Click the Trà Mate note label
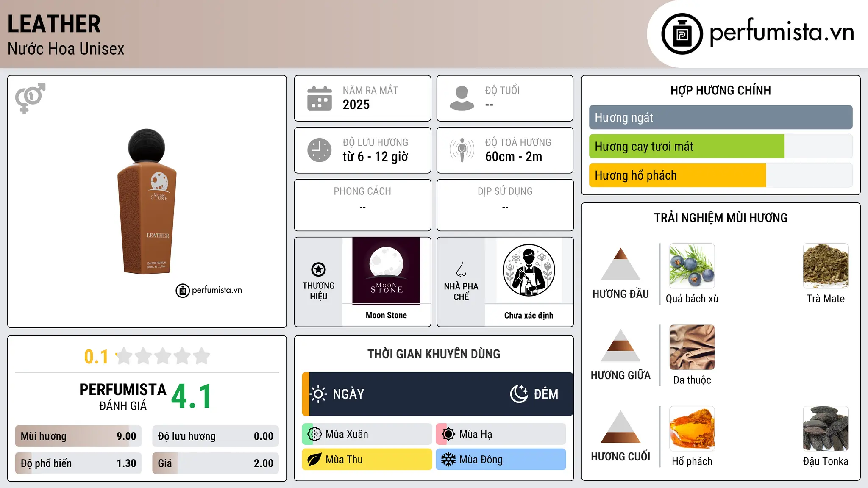The image size is (868, 488). [x=826, y=299]
